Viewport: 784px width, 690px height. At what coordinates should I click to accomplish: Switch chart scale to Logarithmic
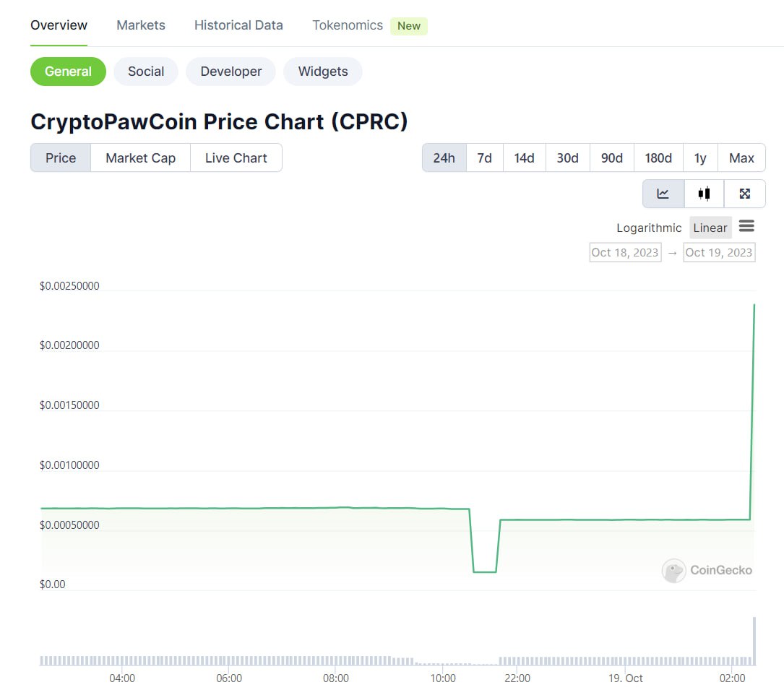[649, 228]
